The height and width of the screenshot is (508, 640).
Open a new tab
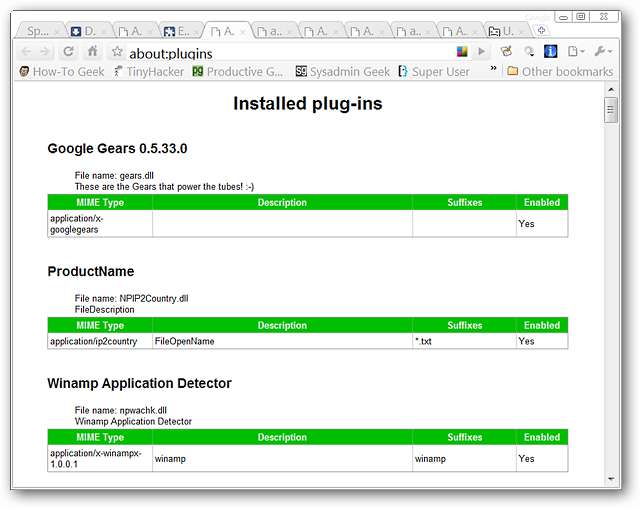point(542,31)
